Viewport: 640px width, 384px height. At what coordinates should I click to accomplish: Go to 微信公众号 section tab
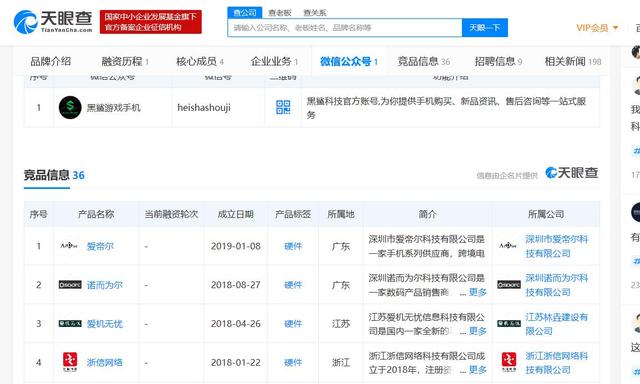tap(349, 61)
